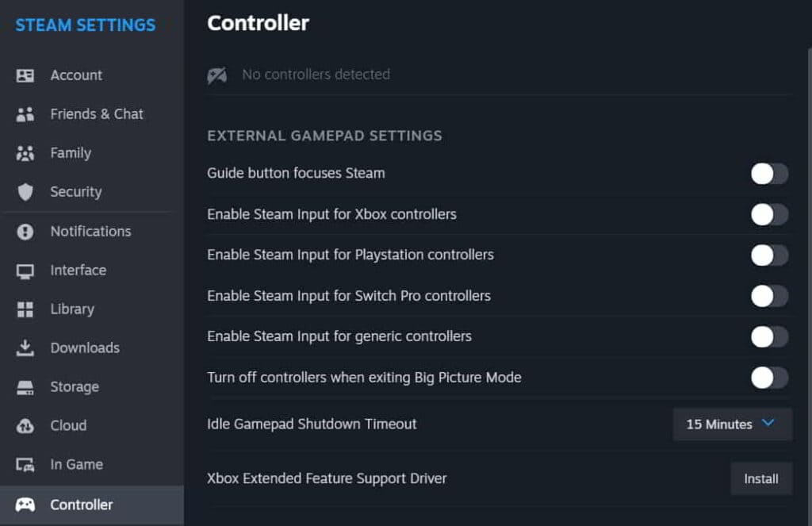The height and width of the screenshot is (526, 812).
Task: Open Downloads via the download icon
Action: [28, 347]
